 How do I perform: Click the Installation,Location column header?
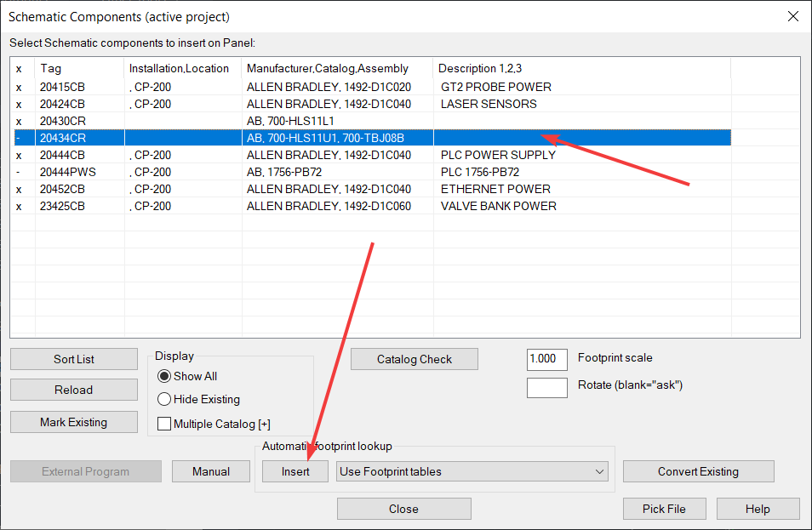click(x=183, y=68)
